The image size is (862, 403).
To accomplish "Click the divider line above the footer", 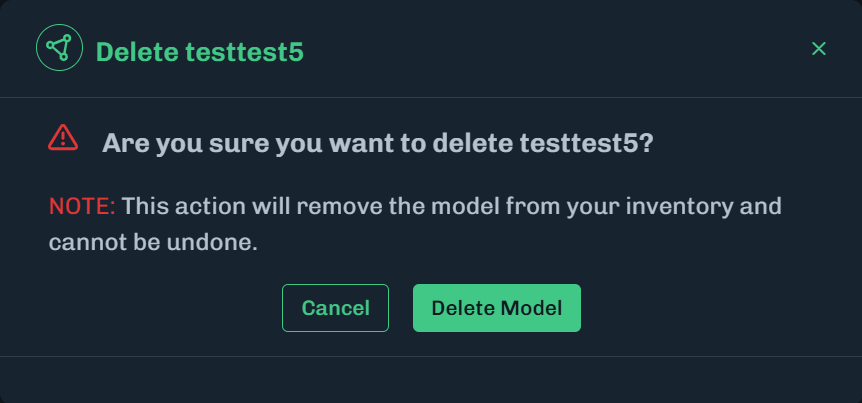I will click(430, 356).
